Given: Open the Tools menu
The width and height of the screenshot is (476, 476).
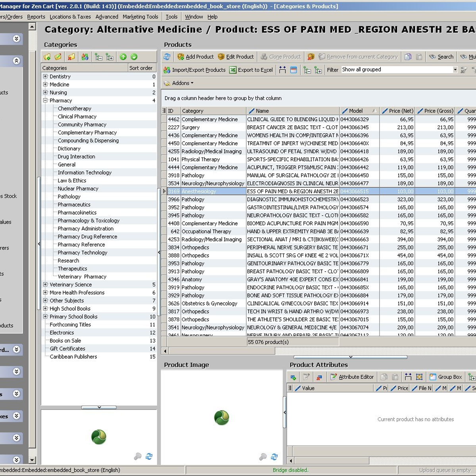Looking at the screenshot, I should (171, 17).
